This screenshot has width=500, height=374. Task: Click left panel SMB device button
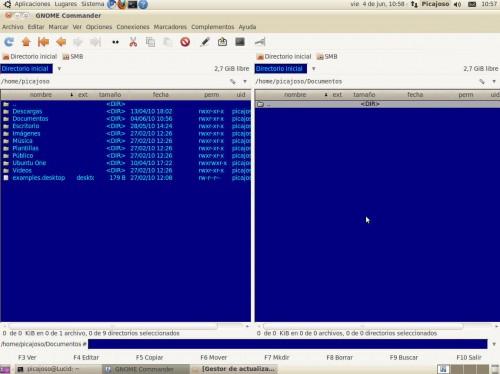(73, 57)
